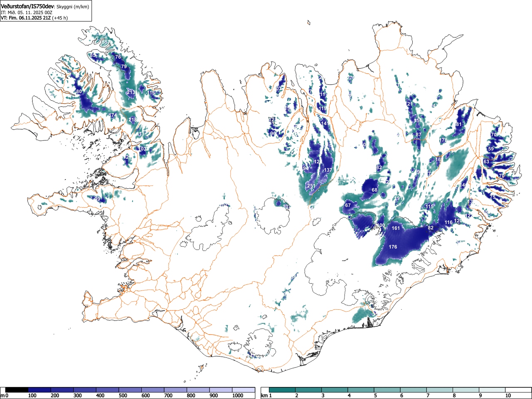Click the '103' visibility value on the map
The width and height of the screenshot is (532, 399).
click(x=143, y=149)
